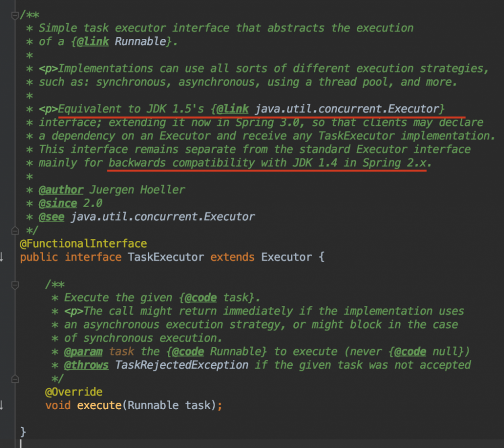Click Runnable in the first @link tag

[x=140, y=41]
